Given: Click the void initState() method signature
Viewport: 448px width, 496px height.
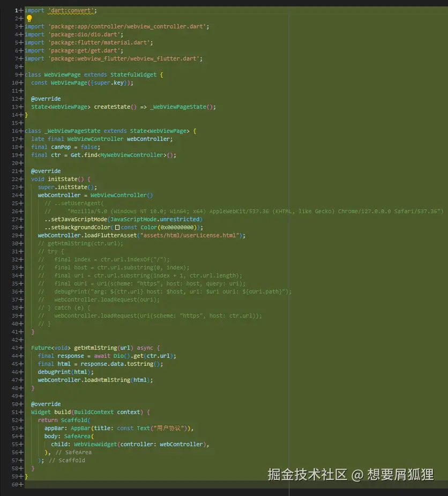Looking at the screenshot, I should coord(57,179).
